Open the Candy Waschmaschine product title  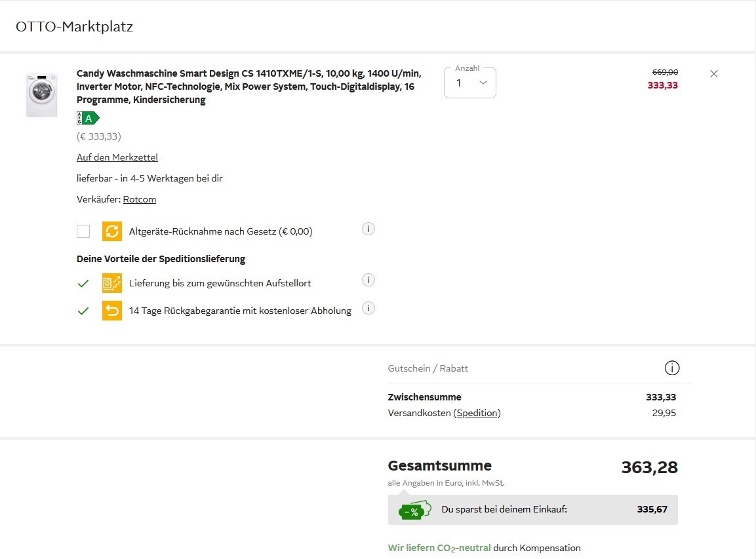[x=249, y=87]
